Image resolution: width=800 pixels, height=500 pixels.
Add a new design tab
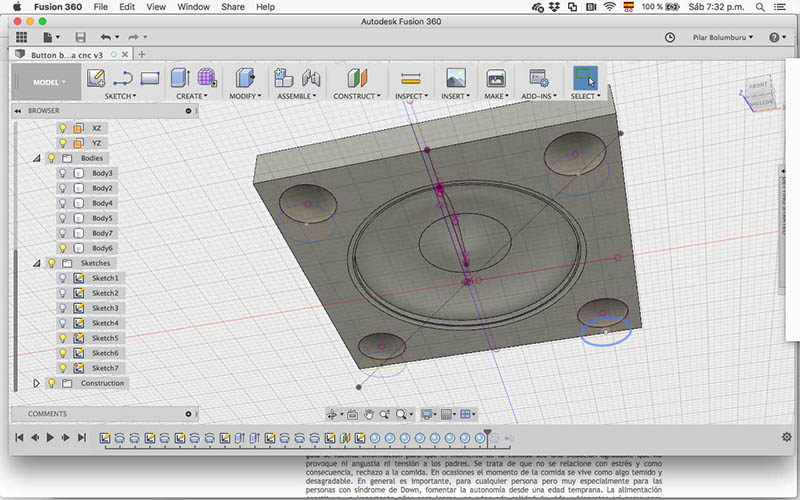pyautogui.click(x=142, y=54)
